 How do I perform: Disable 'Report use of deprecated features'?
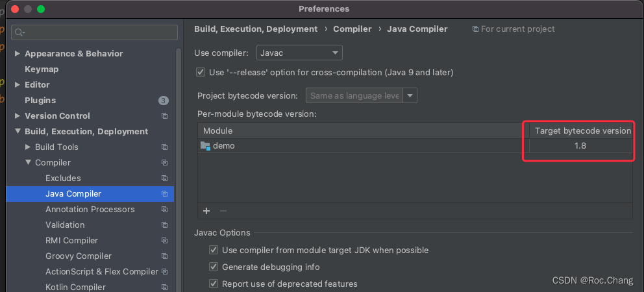(214, 284)
